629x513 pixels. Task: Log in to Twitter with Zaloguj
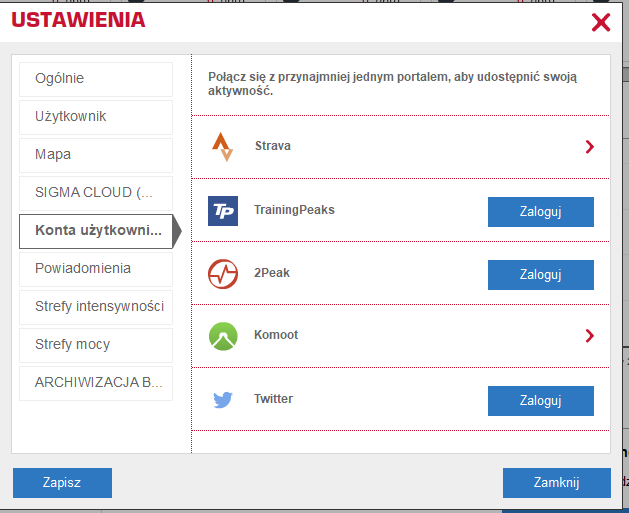coord(540,401)
